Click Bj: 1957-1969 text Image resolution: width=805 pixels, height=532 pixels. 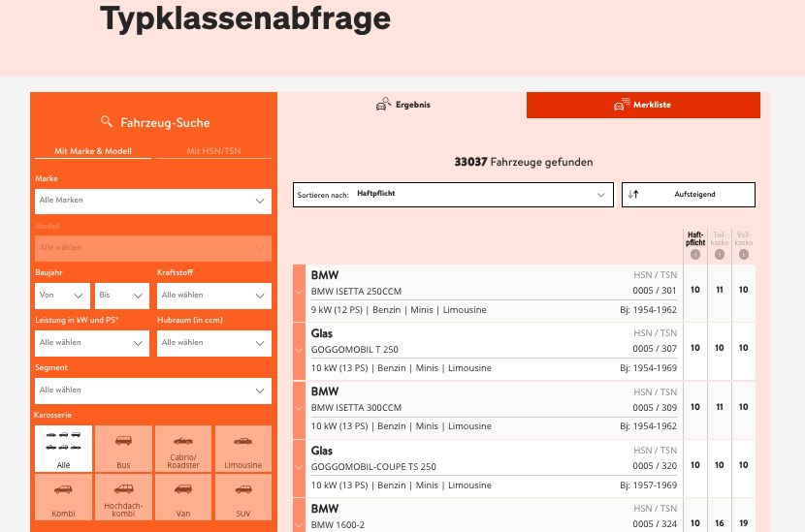pos(649,485)
